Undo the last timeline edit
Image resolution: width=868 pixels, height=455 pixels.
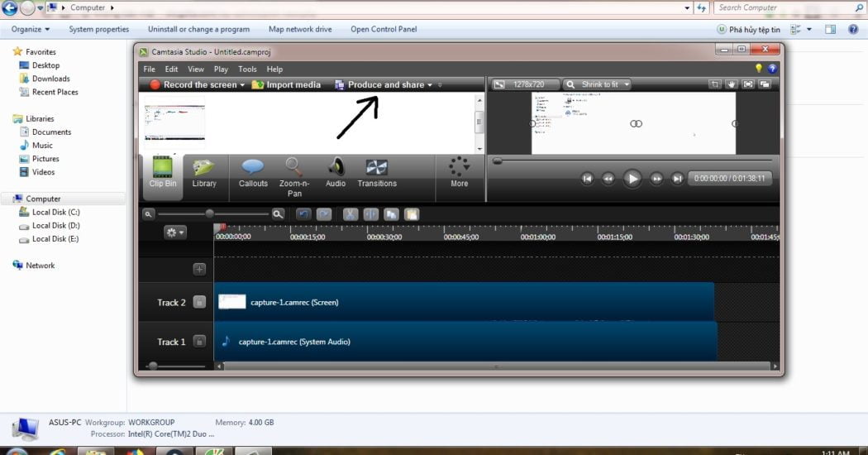tap(303, 214)
